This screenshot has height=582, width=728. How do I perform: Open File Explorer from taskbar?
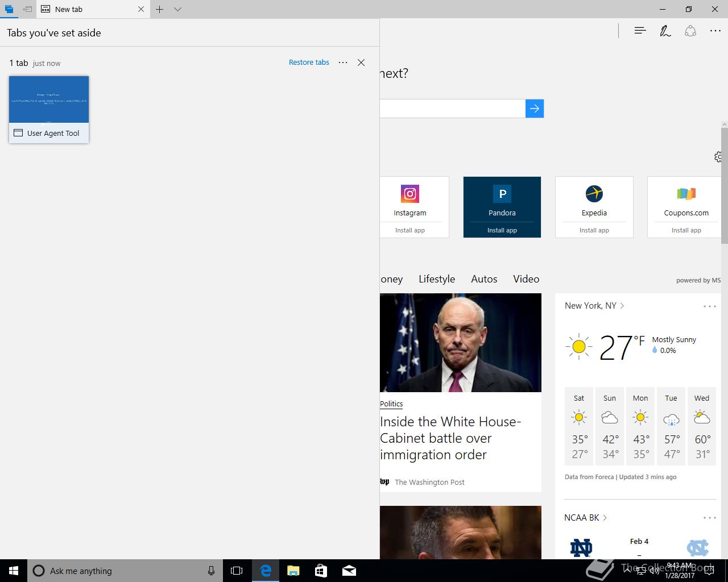click(x=293, y=571)
